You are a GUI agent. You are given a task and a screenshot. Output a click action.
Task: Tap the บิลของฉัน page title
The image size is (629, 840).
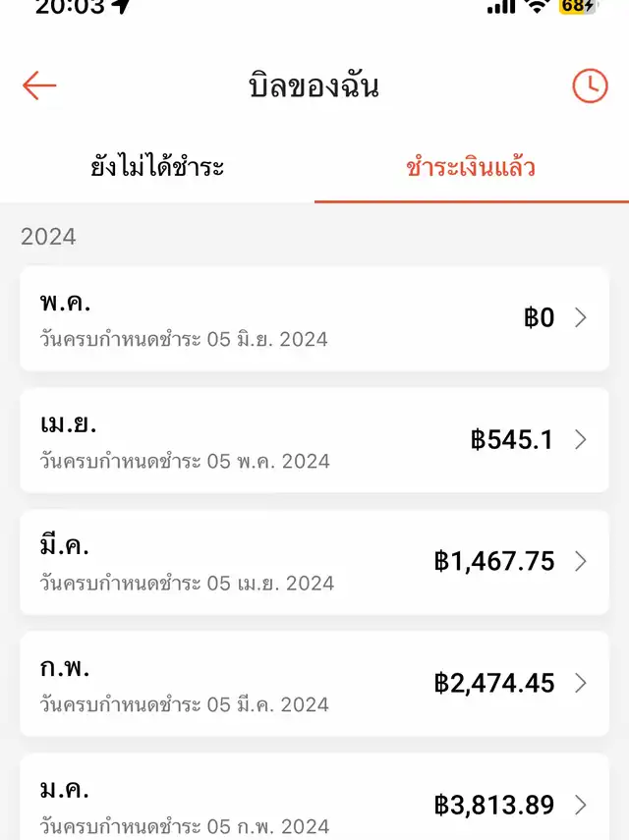pos(314,85)
